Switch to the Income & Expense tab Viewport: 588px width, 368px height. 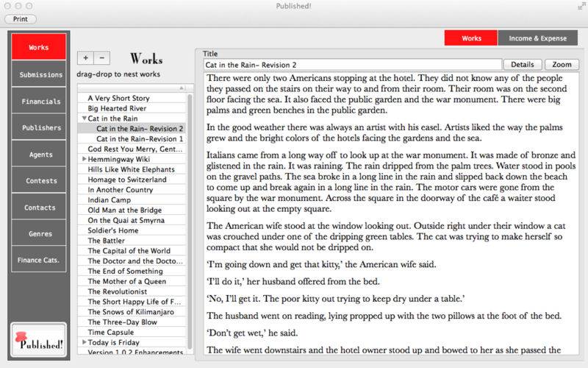(538, 38)
